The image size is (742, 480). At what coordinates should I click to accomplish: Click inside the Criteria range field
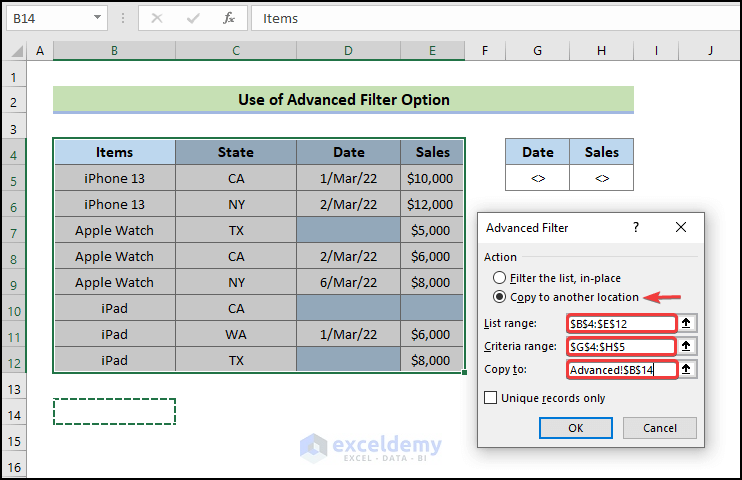621,346
